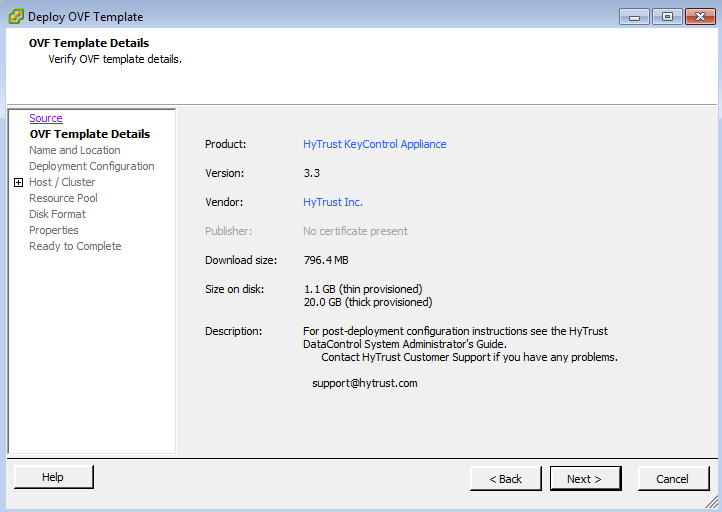Viewport: 722px width, 512px height.
Task: Select the Ready to Complete step
Action: 75,246
